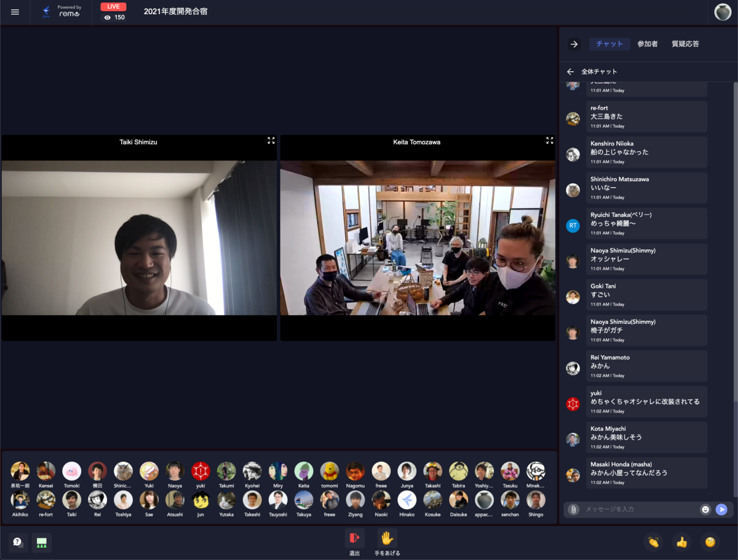Click Kenshiro Niioka's chat avatar

coord(573,154)
